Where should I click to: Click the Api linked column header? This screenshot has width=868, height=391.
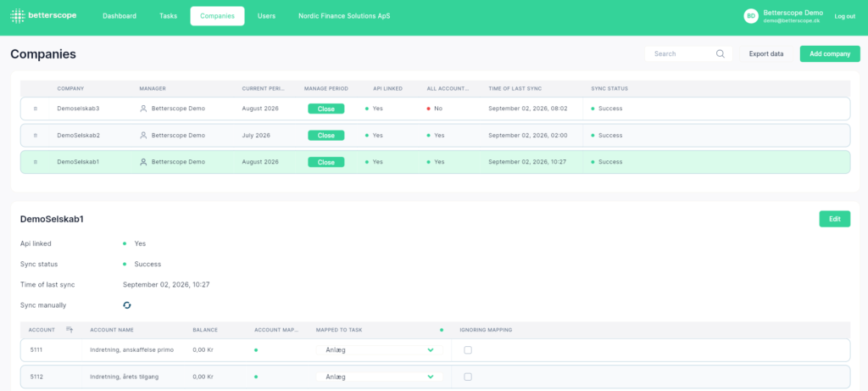[x=388, y=88]
